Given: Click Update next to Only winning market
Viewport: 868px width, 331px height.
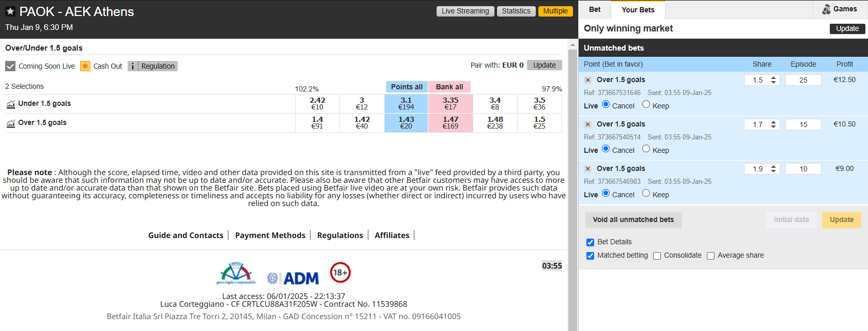Looking at the screenshot, I should pos(847,29).
